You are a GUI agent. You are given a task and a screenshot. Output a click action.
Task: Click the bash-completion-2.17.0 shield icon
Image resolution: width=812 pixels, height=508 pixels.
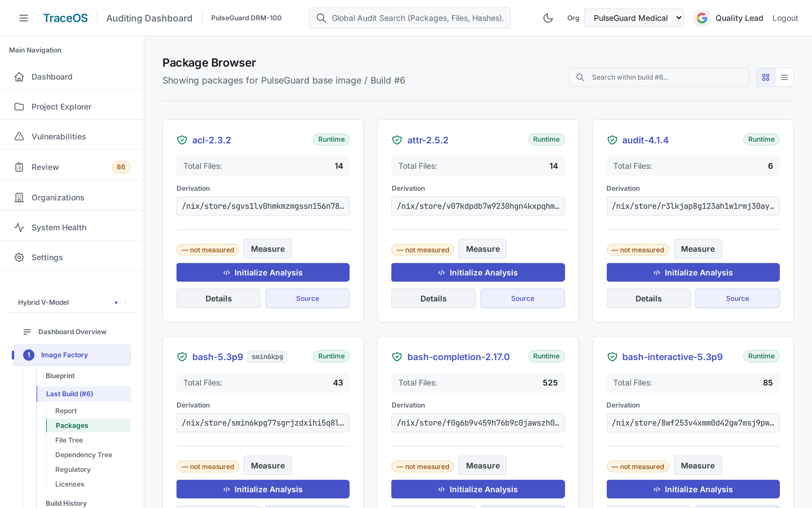[x=397, y=356]
